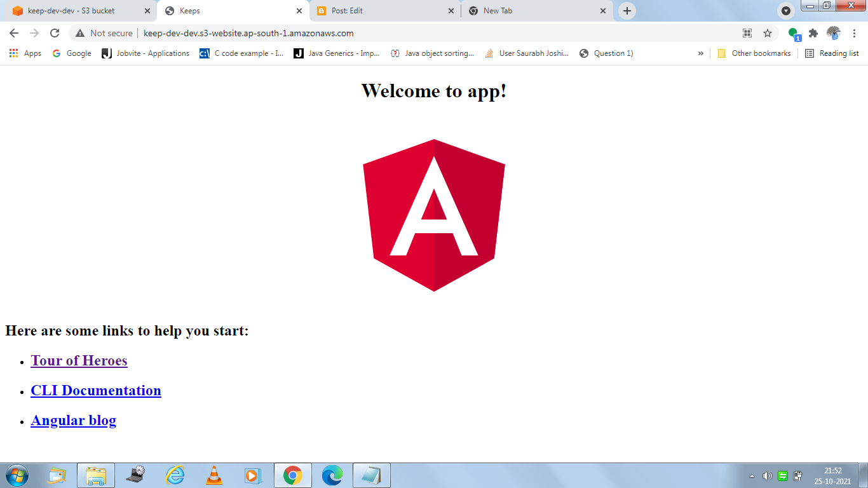The width and height of the screenshot is (868, 488).
Task: Open the laptop with gear taskbar icon
Action: pyautogui.click(x=135, y=475)
